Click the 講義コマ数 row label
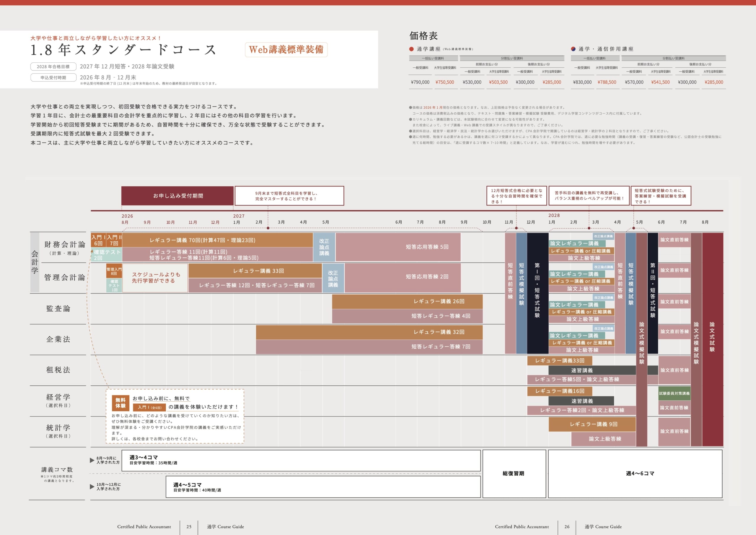 point(57,470)
